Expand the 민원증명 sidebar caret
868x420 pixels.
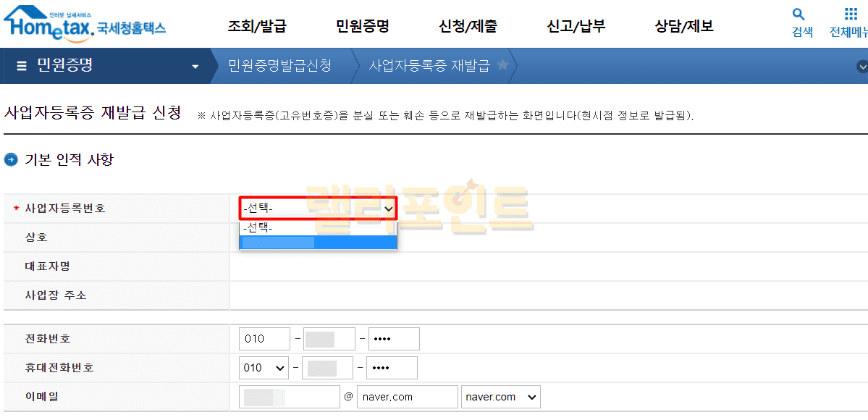coord(195,67)
